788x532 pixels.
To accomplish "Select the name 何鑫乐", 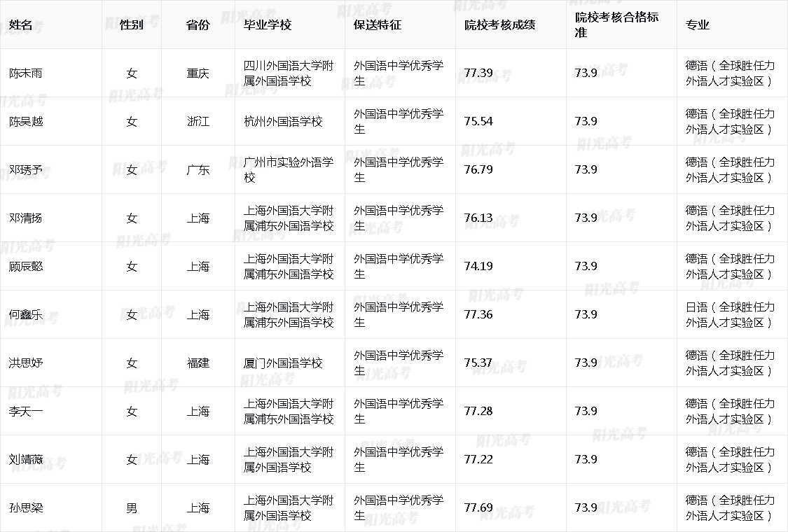I will click(26, 314).
